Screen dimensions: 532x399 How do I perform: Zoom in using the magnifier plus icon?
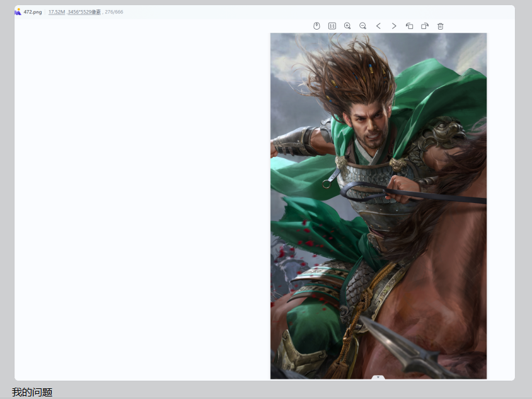point(347,26)
